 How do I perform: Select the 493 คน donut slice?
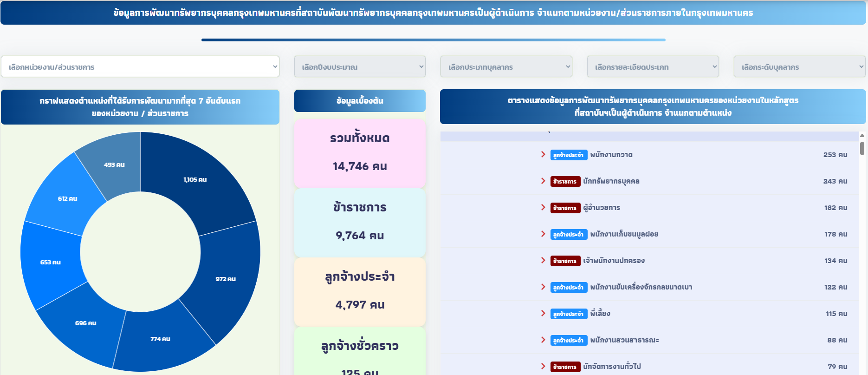click(x=114, y=164)
